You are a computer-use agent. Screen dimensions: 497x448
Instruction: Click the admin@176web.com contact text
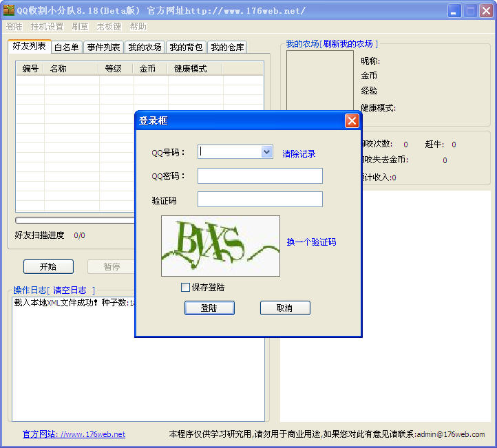tap(451, 434)
